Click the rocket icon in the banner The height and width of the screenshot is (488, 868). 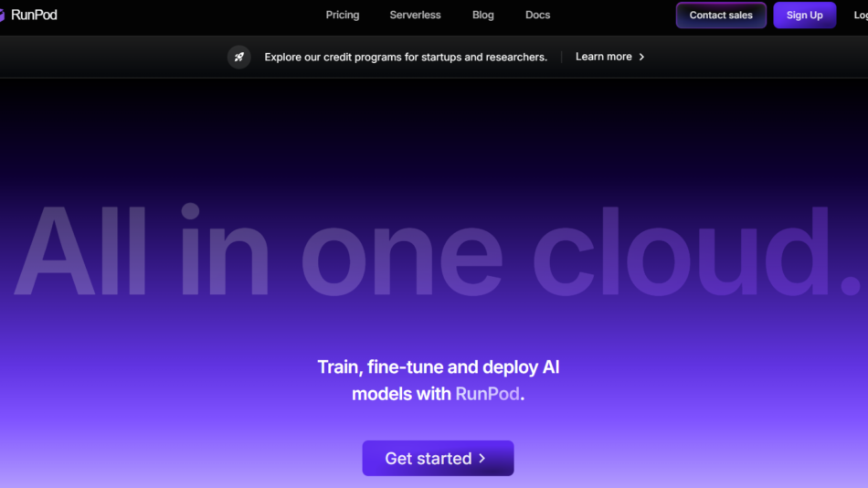(x=239, y=57)
